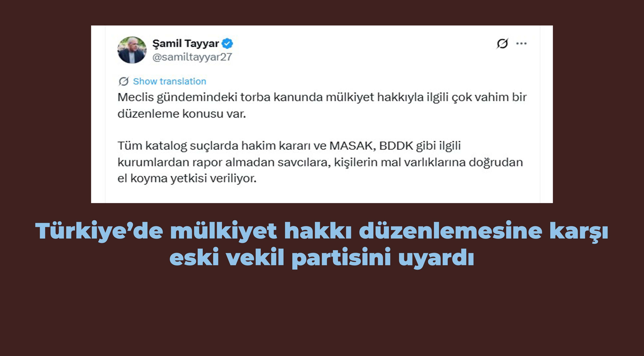Viewport: 644px width, 356px height.
Task: Open the Şamil Tayyar display name
Action: click(x=186, y=44)
